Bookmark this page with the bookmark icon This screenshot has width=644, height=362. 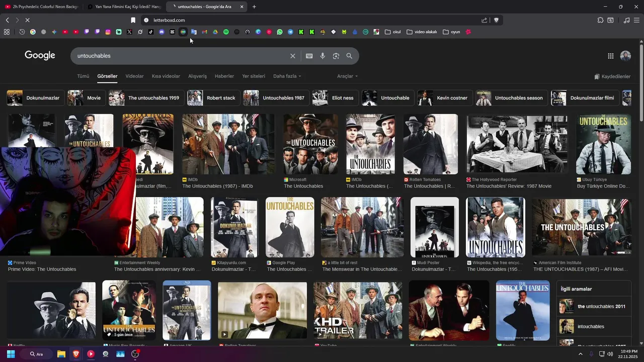click(133, 20)
